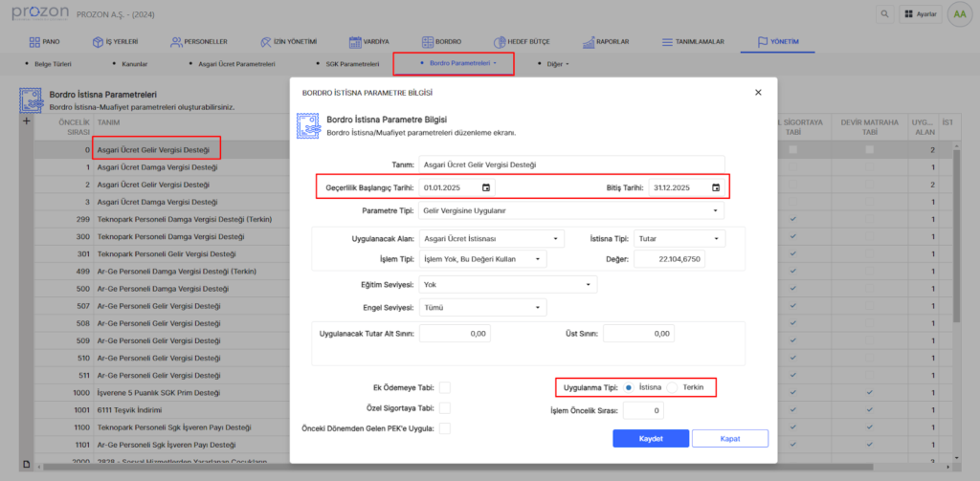
Task: Expand the Parametre Tipi dropdown
Action: point(571,210)
